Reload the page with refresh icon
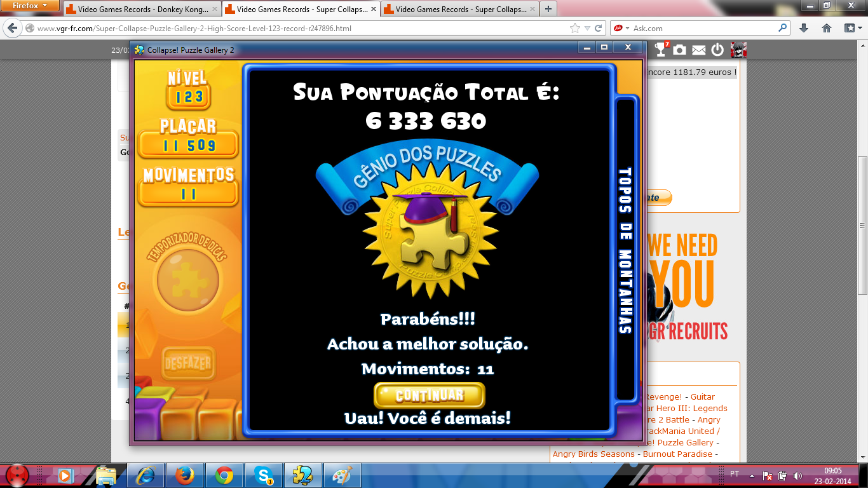The height and width of the screenshot is (488, 868). coord(598,28)
